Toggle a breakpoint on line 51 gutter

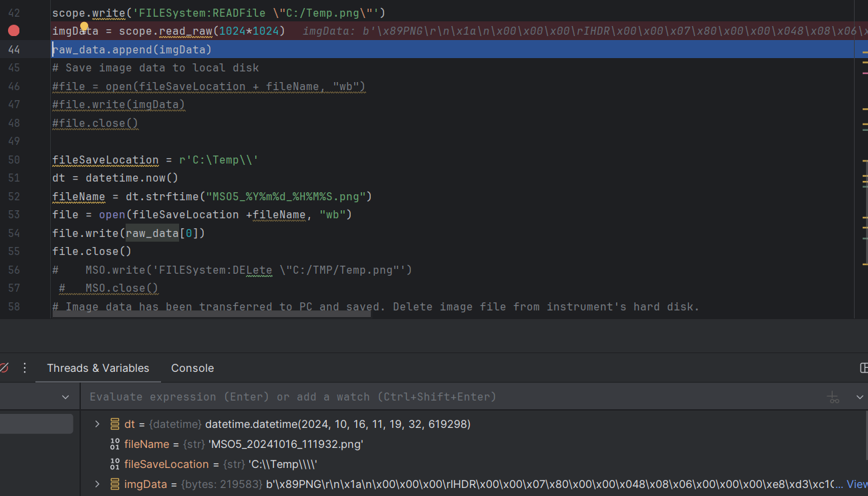[13, 178]
